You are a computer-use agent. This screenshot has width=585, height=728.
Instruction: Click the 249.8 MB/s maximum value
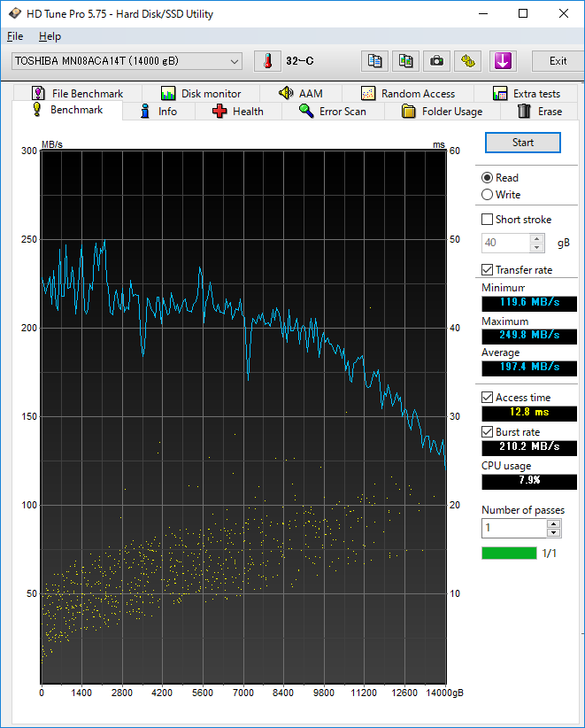pyautogui.click(x=529, y=335)
